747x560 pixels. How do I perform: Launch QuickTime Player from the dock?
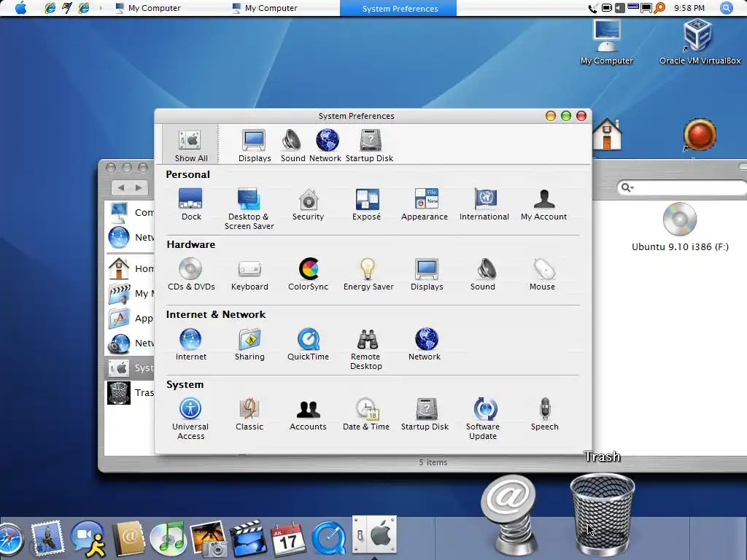pyautogui.click(x=329, y=539)
